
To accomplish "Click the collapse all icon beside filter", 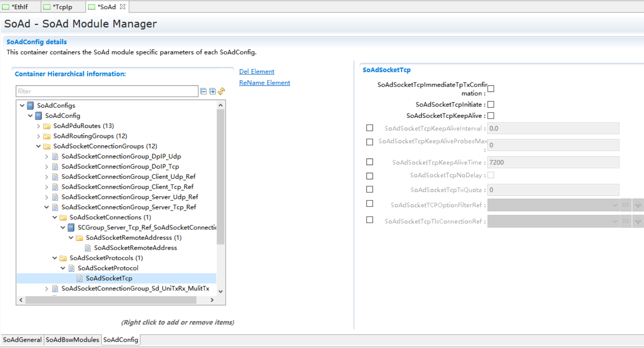I will click(x=204, y=91).
